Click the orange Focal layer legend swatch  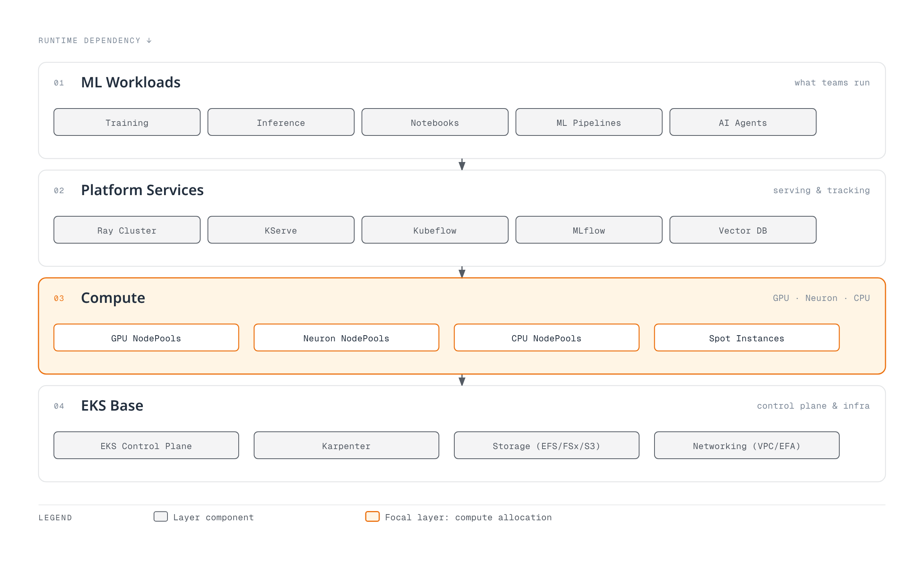(372, 516)
